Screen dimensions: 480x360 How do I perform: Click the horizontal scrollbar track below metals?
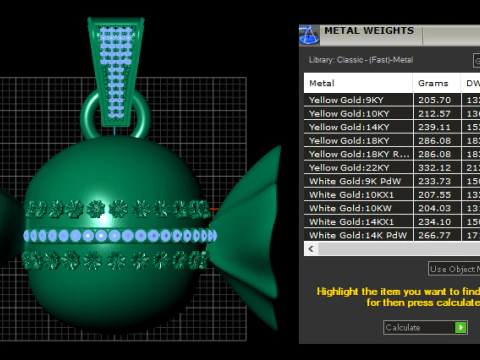[x=399, y=249]
